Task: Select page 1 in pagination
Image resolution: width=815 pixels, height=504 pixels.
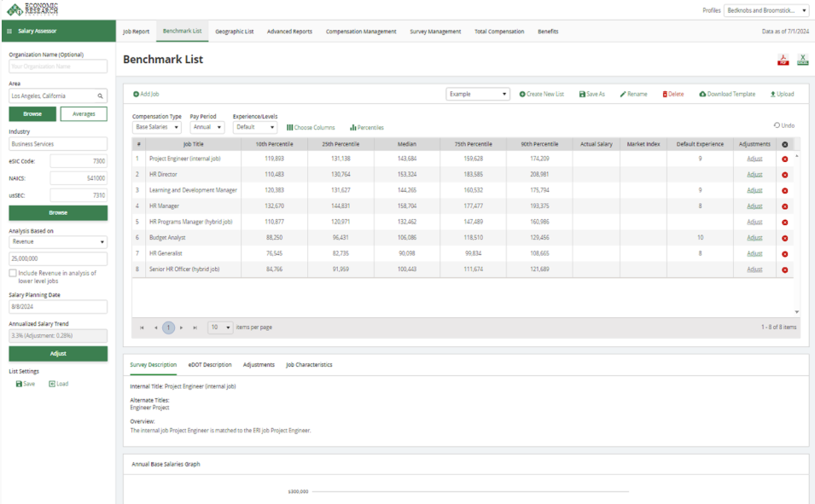Action: [168, 327]
